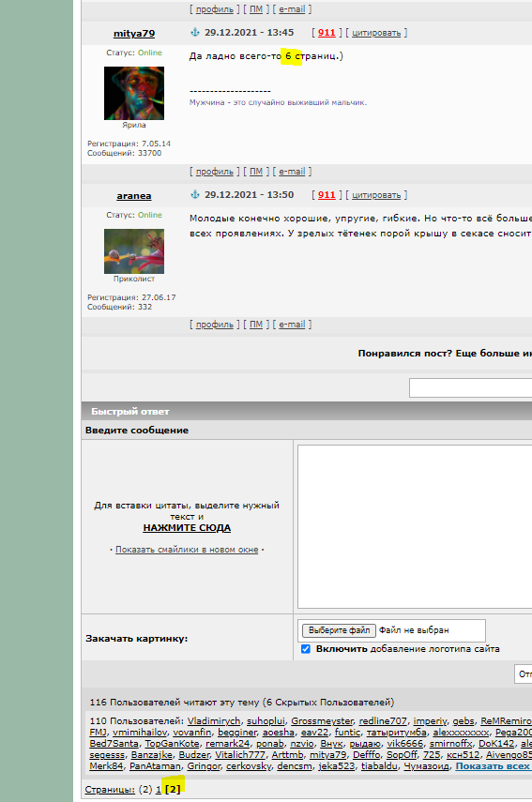Open aranea's snail avatar image

(134, 251)
